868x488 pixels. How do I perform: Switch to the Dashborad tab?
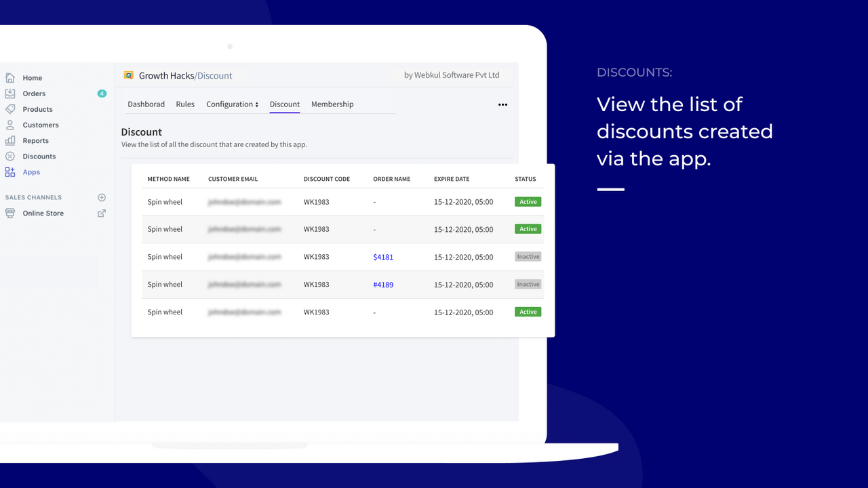pyautogui.click(x=146, y=104)
